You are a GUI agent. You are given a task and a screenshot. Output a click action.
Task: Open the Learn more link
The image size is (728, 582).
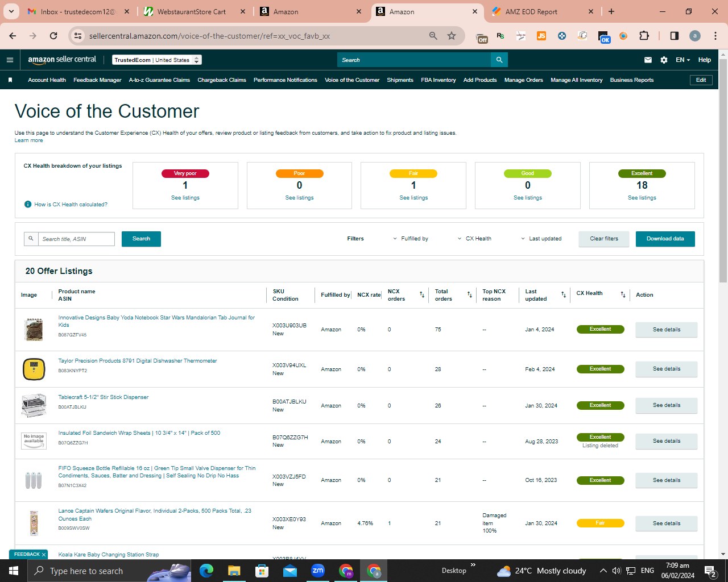pos(28,140)
